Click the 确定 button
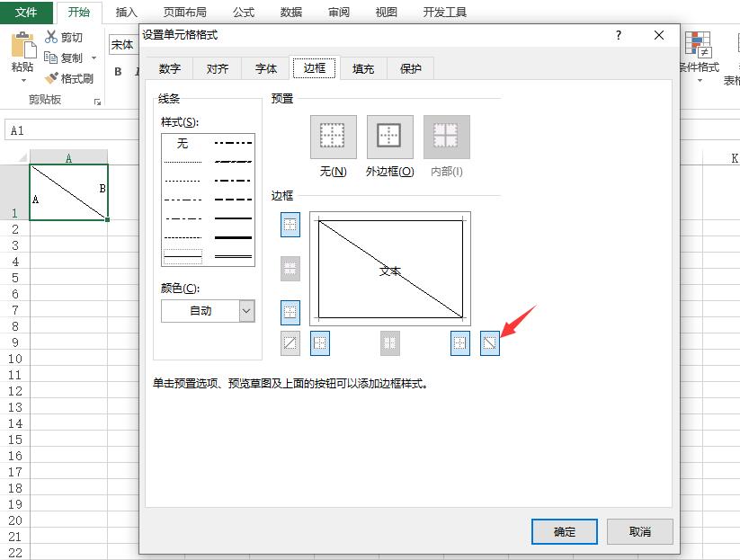This screenshot has width=740, height=560. [x=565, y=532]
